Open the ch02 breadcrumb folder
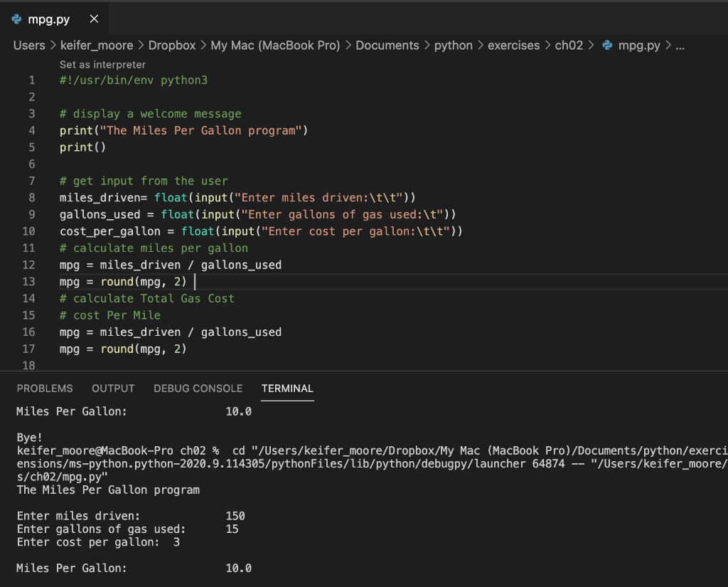This screenshot has width=728, height=587. coord(569,46)
